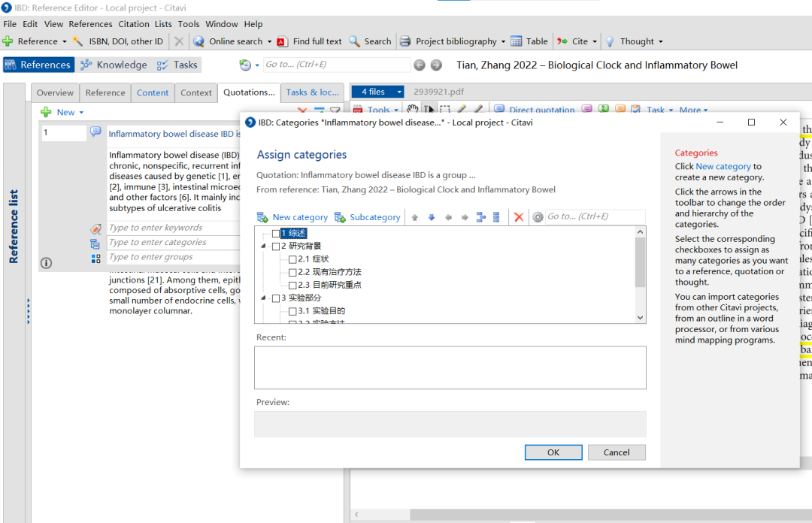Collapse the 2 研究背景 tree node
812x523 pixels.
click(x=264, y=246)
